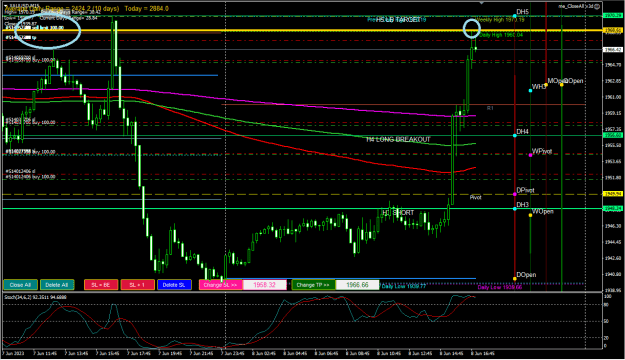
Task: Click the 7 Jun 2023 date on time axis
Action: [13, 353]
